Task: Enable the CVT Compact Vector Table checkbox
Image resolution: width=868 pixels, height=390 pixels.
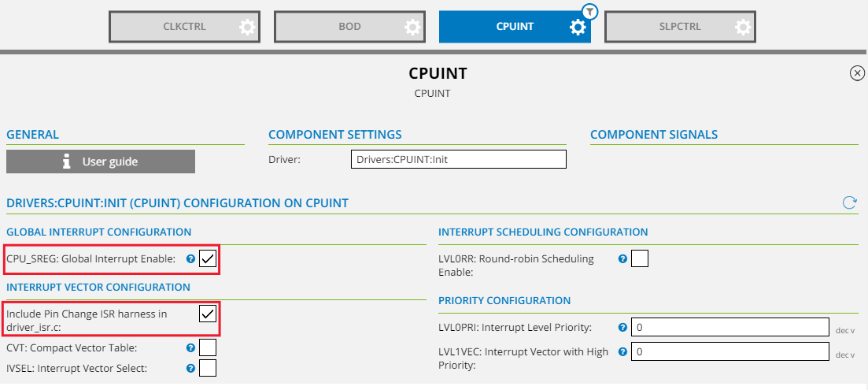Action: (208, 347)
